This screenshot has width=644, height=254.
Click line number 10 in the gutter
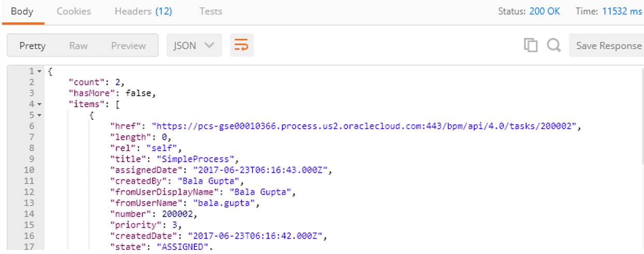click(29, 170)
